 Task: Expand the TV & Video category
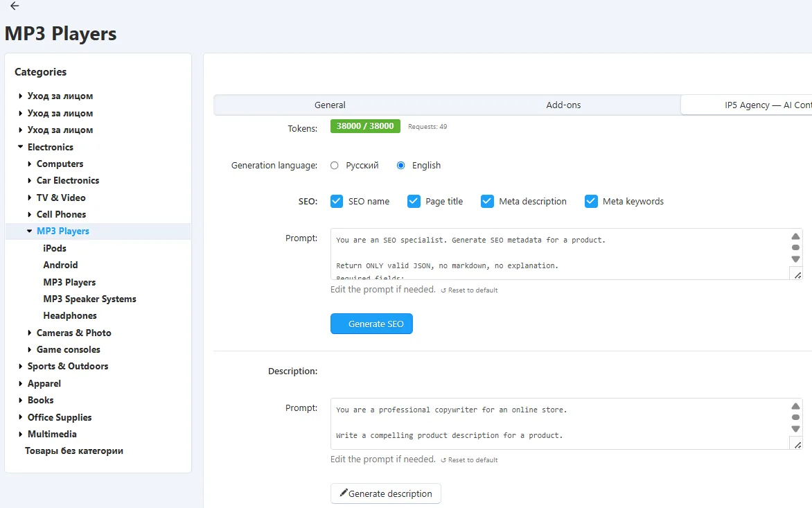(x=30, y=198)
